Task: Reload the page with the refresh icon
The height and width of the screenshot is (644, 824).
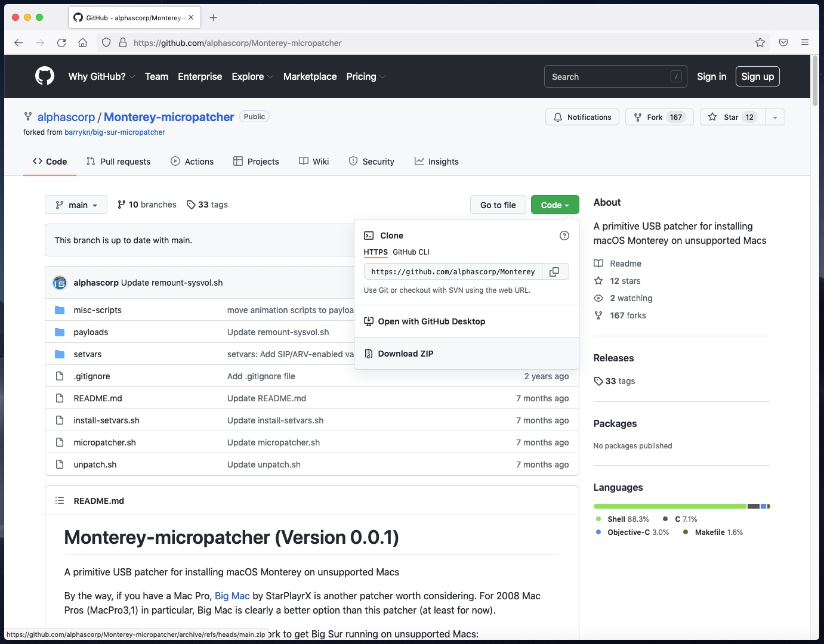Action: click(61, 43)
